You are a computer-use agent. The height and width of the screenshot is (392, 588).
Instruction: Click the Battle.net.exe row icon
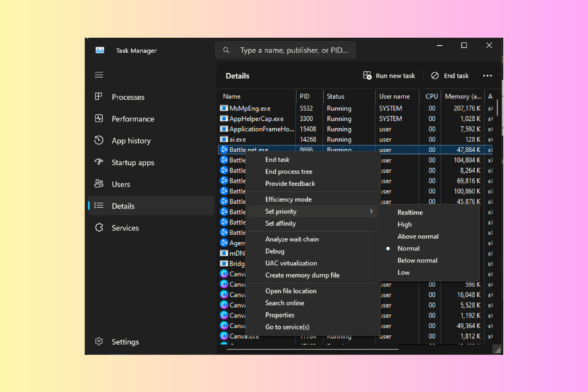tap(224, 149)
